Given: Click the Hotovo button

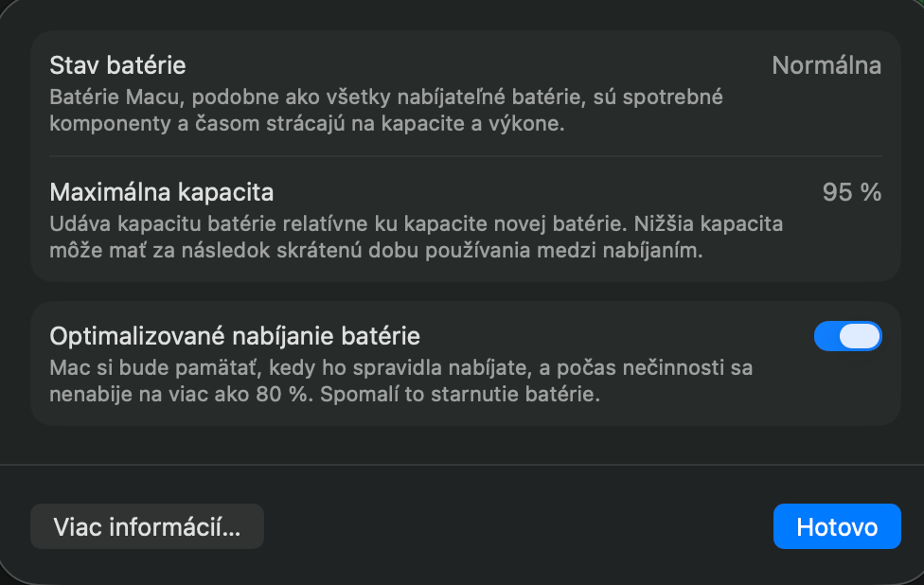Looking at the screenshot, I should coord(837,526).
